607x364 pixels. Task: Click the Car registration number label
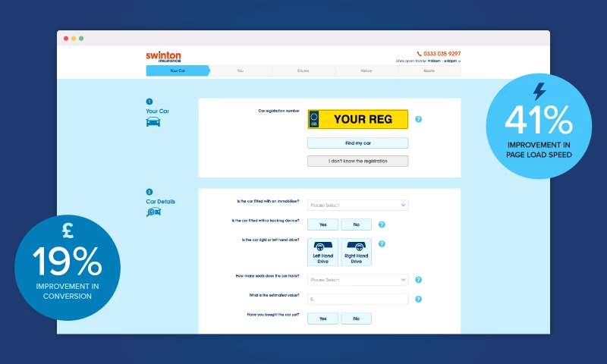[278, 111]
